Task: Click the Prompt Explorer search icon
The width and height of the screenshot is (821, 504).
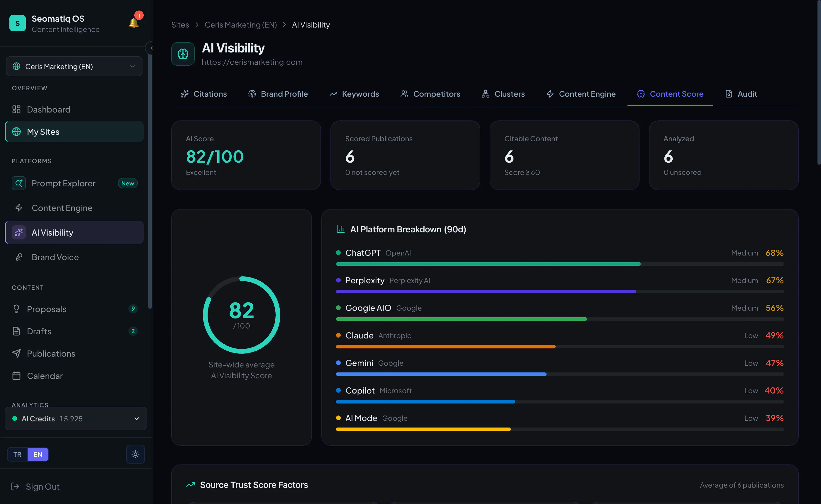Action: click(x=19, y=183)
